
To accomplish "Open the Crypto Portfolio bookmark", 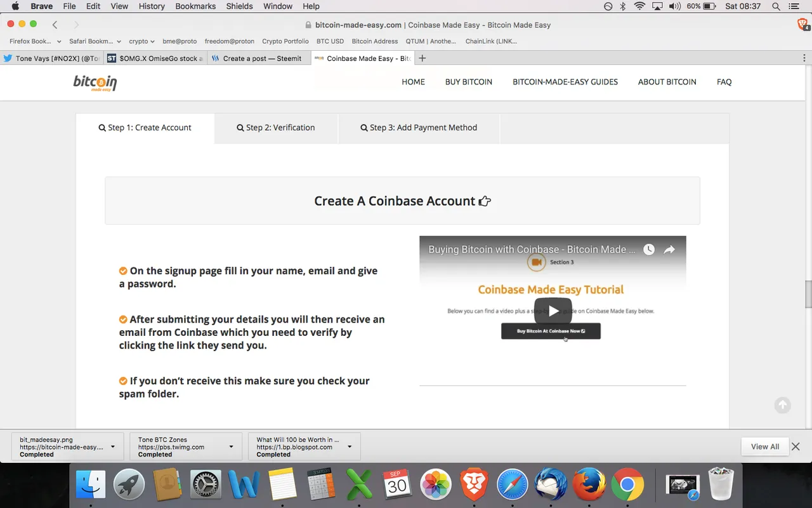I will (285, 41).
